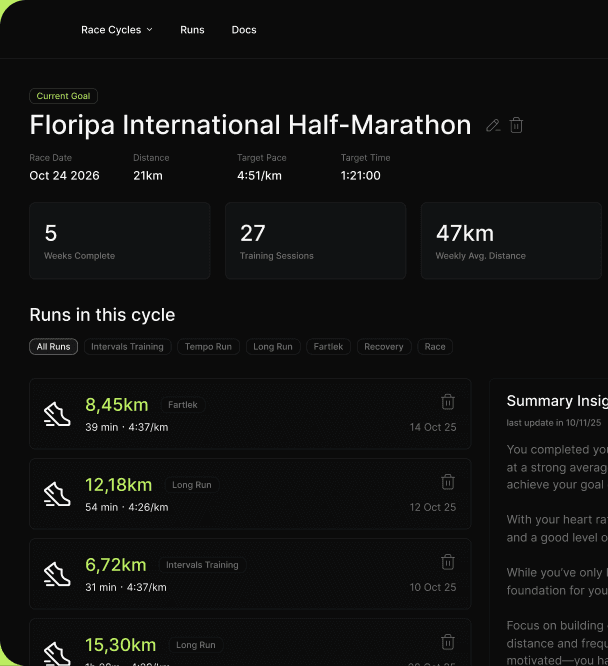
Task: Click the shoe icon of 6,72km run
Action: [57, 574]
